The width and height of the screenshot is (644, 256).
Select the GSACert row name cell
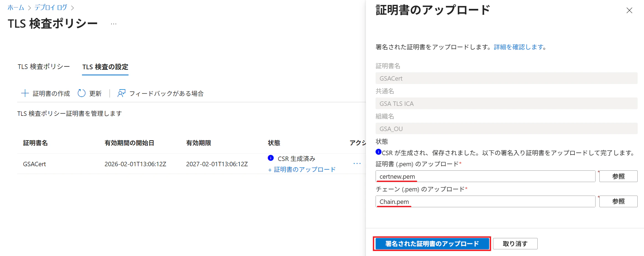point(34,164)
